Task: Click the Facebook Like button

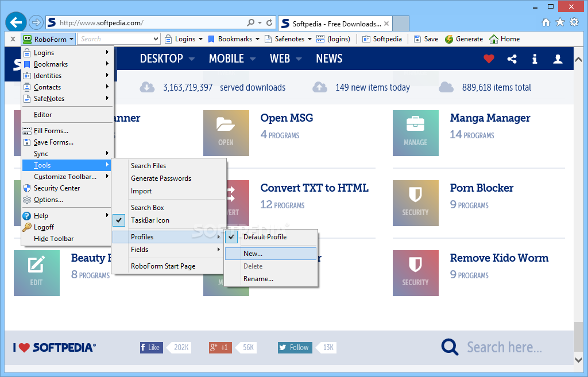Action: 152,347
